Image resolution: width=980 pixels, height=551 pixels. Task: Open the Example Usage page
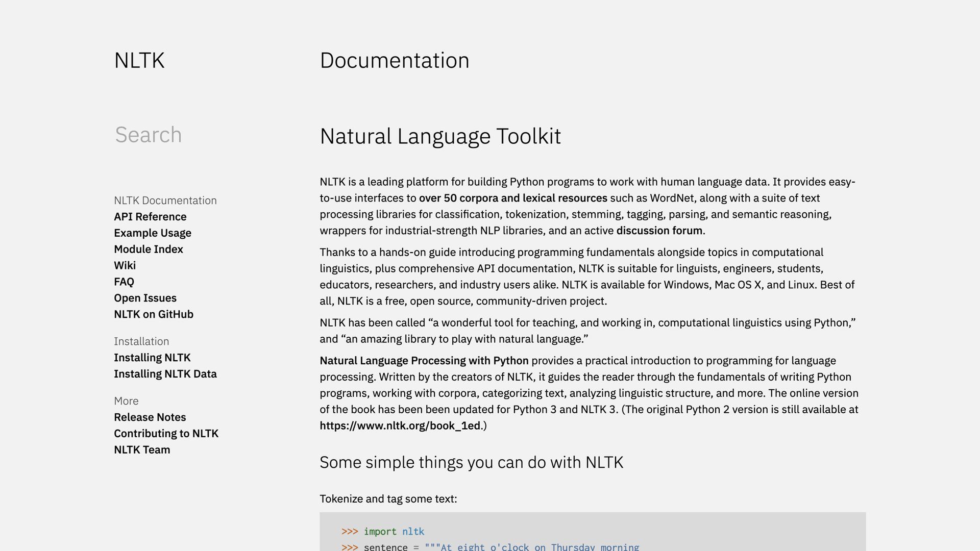[x=153, y=233]
